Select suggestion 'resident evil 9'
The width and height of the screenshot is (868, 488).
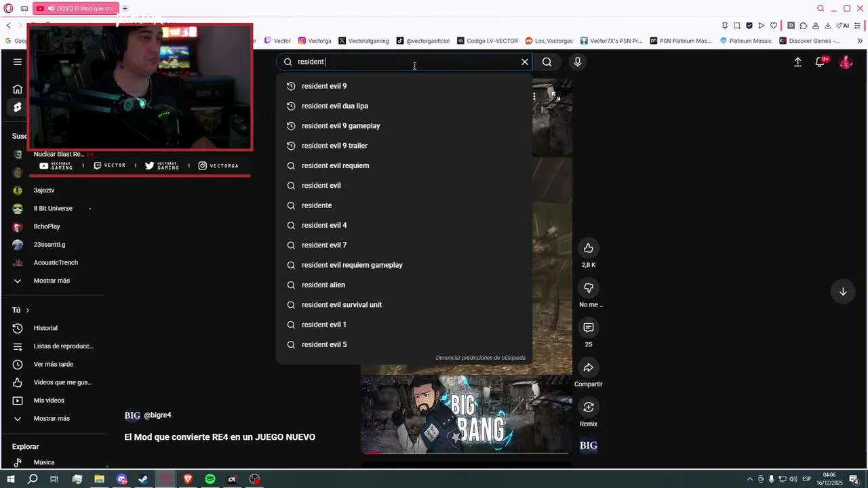click(403, 86)
